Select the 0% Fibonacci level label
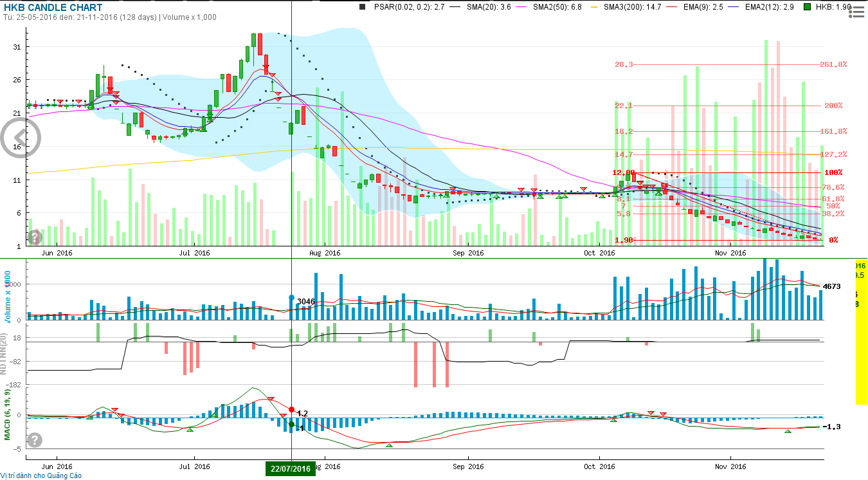The height and width of the screenshot is (480, 868). (833, 240)
